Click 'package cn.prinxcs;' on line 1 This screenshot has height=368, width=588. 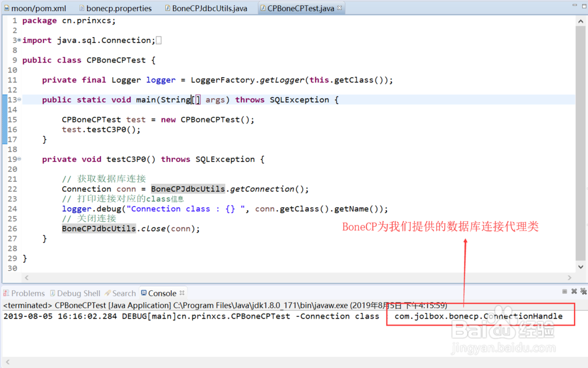[x=69, y=21]
